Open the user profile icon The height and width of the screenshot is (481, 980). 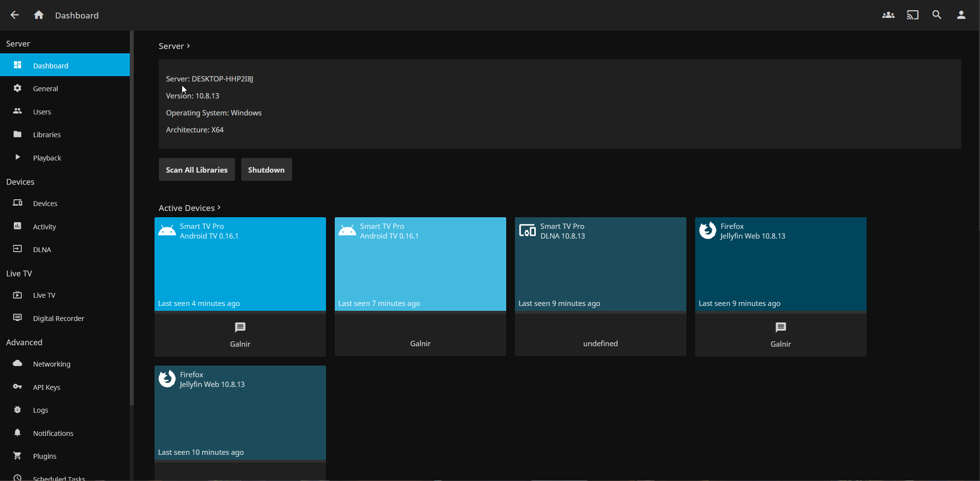tap(961, 15)
